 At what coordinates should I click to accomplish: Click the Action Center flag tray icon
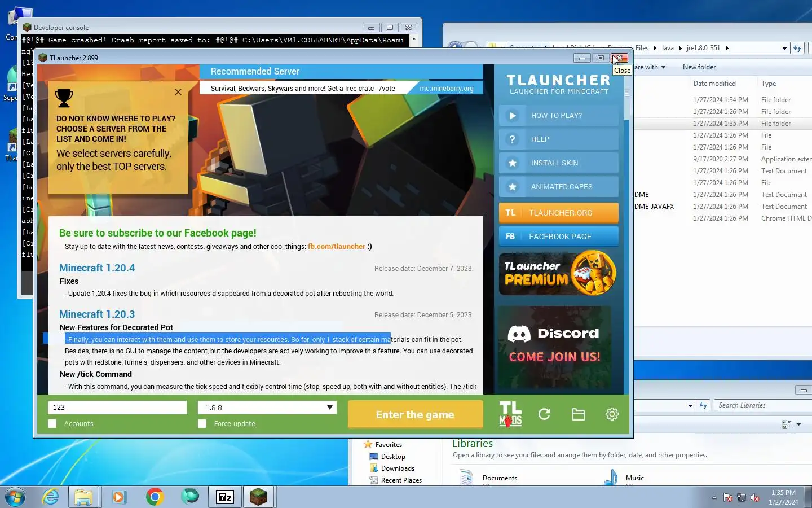728,498
